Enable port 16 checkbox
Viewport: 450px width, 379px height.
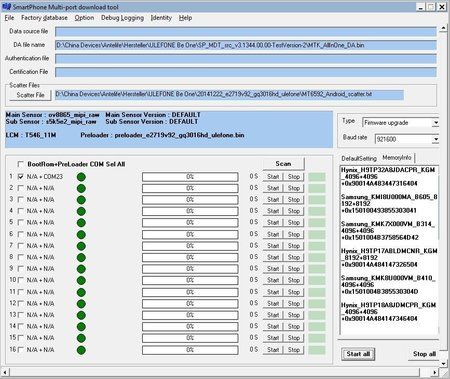pos(21,350)
